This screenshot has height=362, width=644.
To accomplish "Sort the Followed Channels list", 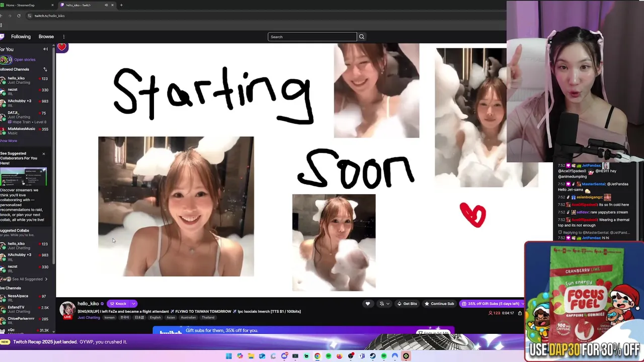I will click(45, 69).
